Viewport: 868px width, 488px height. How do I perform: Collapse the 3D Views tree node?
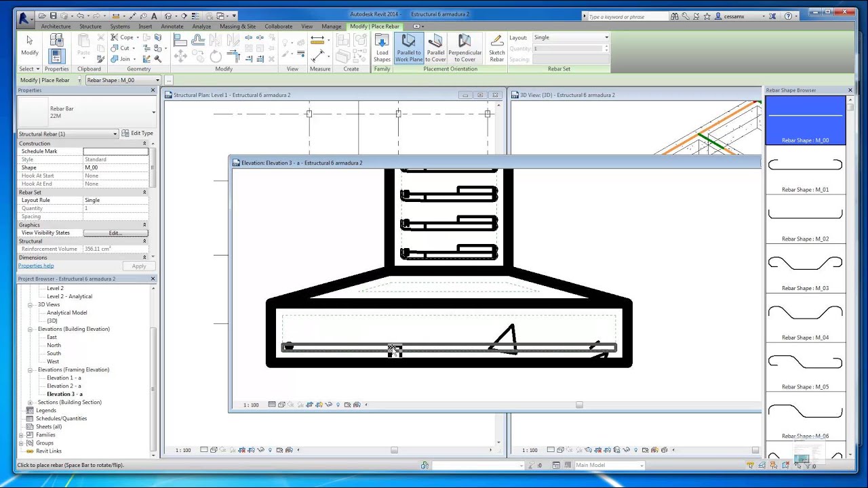tap(30, 304)
